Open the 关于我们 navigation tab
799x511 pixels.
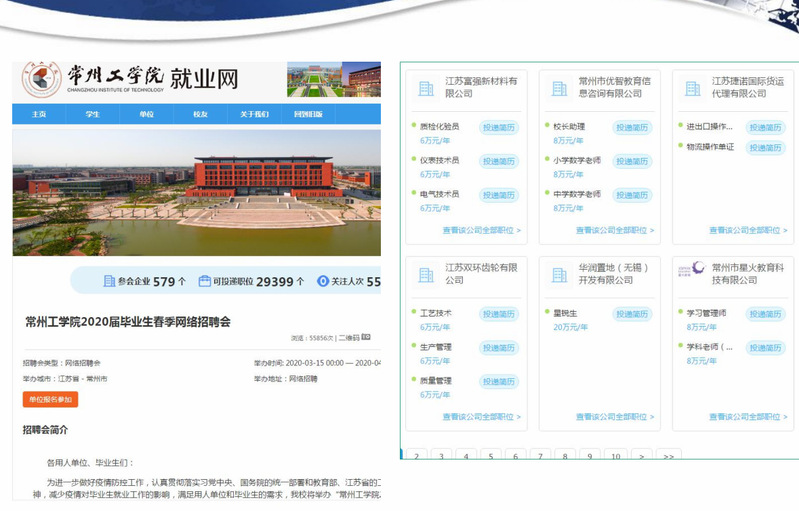click(x=254, y=114)
